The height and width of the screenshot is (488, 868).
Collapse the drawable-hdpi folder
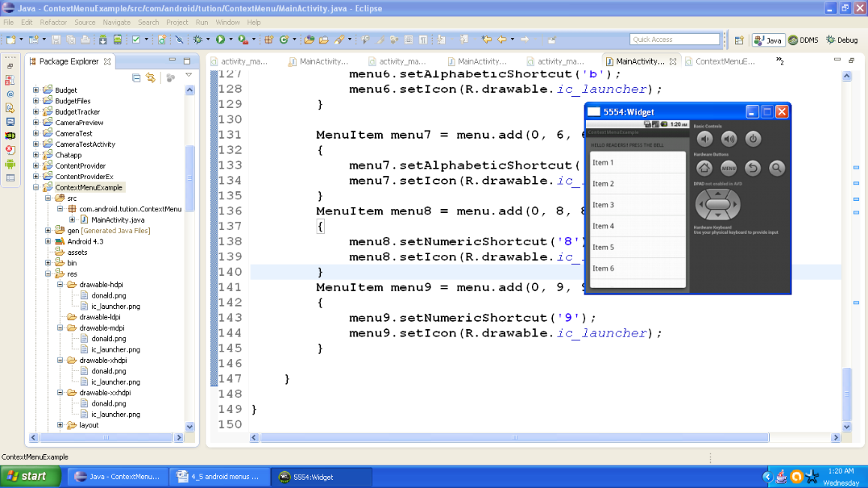tap(60, 284)
